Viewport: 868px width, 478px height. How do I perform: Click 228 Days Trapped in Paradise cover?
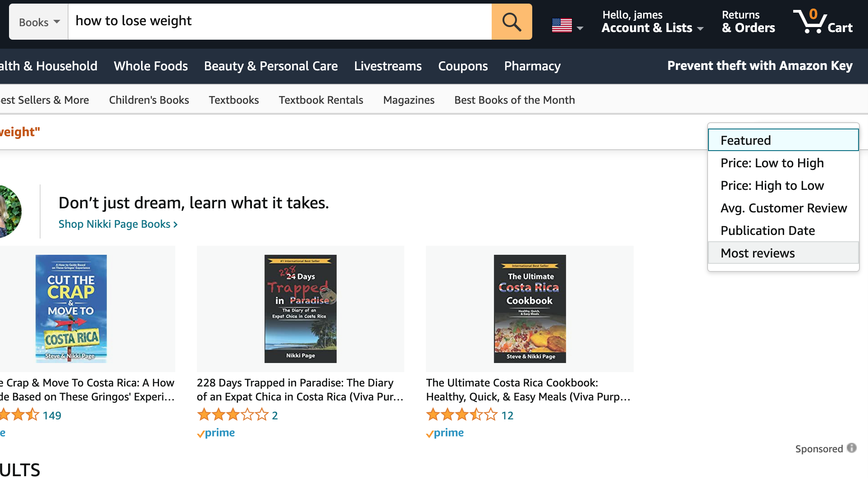(301, 309)
